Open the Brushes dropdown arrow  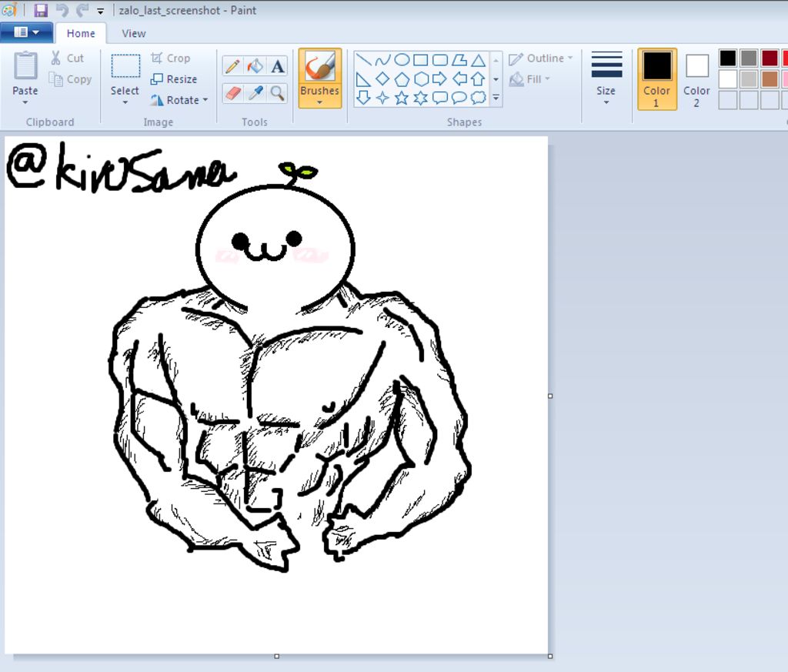point(319,102)
